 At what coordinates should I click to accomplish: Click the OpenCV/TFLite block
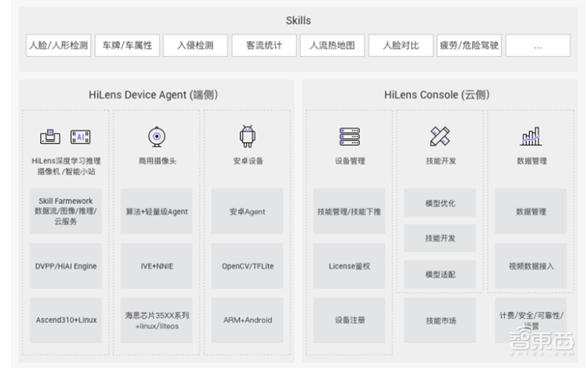(x=247, y=266)
